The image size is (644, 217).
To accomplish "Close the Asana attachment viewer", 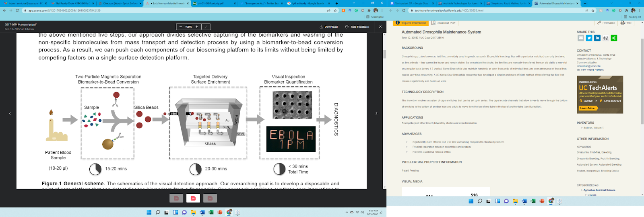I will coord(380,27).
